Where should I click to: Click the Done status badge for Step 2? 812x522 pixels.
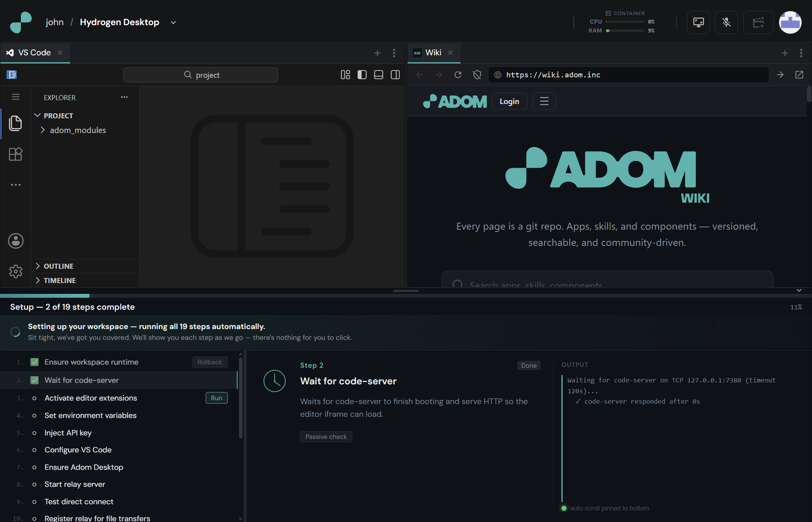click(x=529, y=366)
